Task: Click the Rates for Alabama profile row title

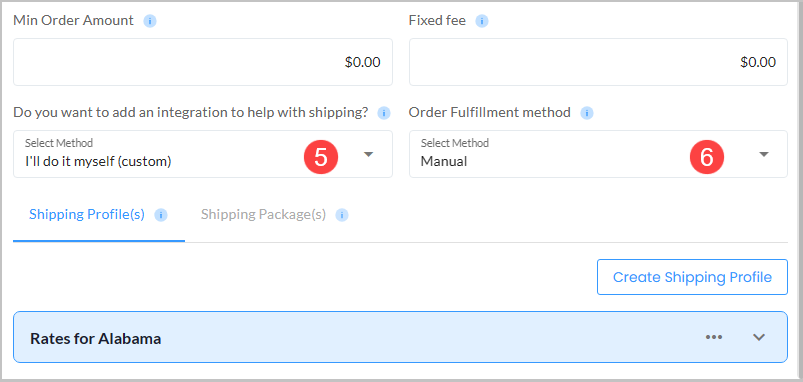Action: 96,338
